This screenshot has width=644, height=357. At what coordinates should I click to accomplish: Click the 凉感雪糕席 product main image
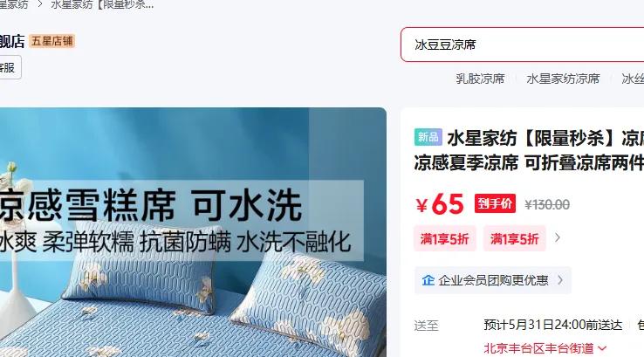coord(193,232)
